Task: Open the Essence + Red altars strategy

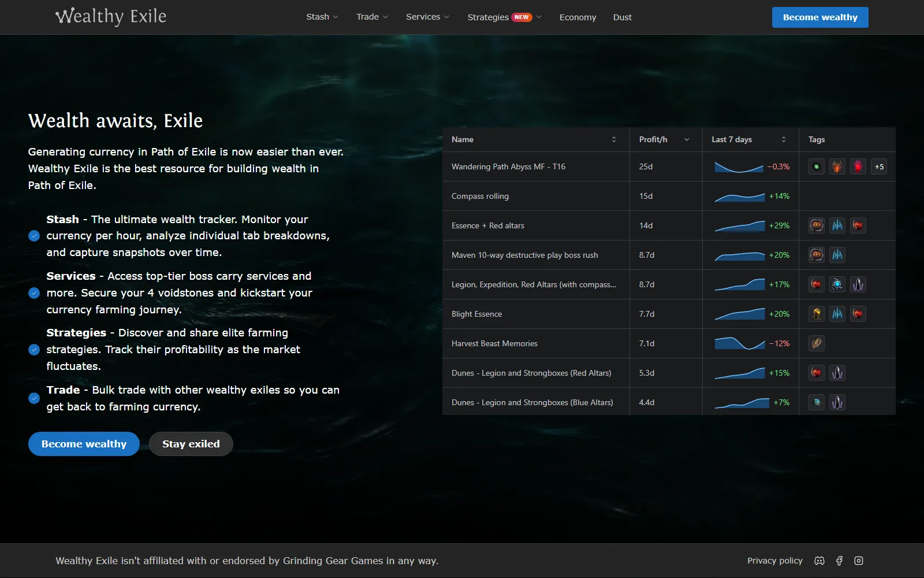Action: [488, 225]
